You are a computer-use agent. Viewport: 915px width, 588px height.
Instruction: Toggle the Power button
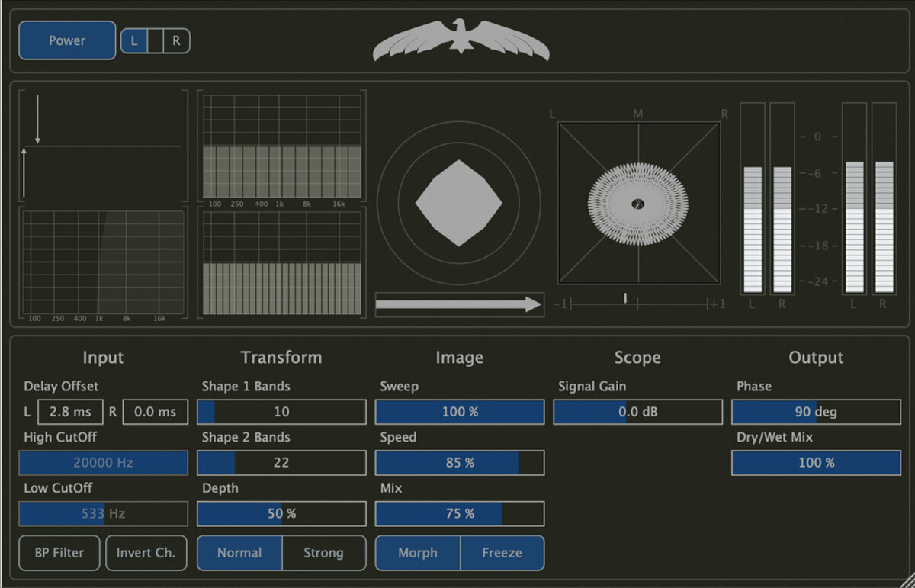click(67, 40)
